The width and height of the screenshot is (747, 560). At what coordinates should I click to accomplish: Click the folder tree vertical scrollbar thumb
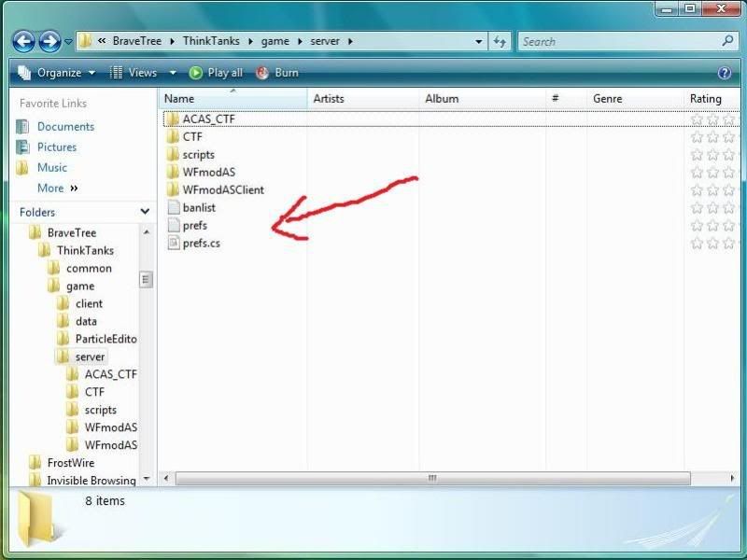(147, 279)
